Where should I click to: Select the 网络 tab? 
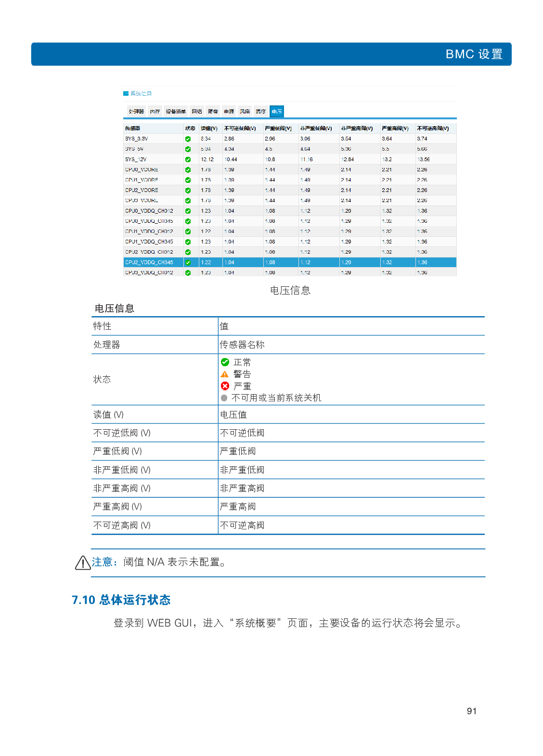tap(197, 112)
